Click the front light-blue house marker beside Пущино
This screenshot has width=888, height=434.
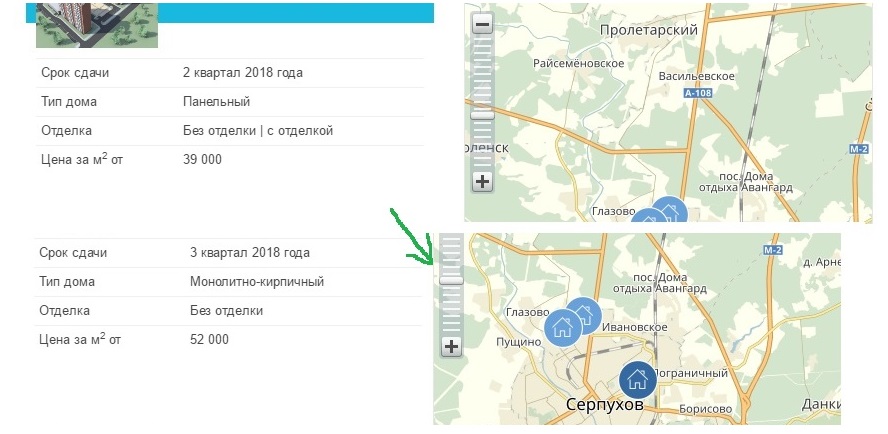pyautogui.click(x=563, y=327)
